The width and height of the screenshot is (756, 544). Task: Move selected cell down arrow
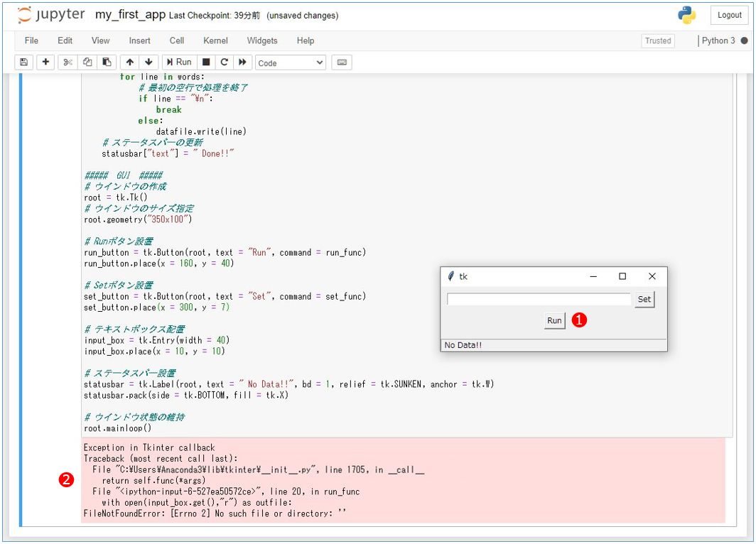148,62
